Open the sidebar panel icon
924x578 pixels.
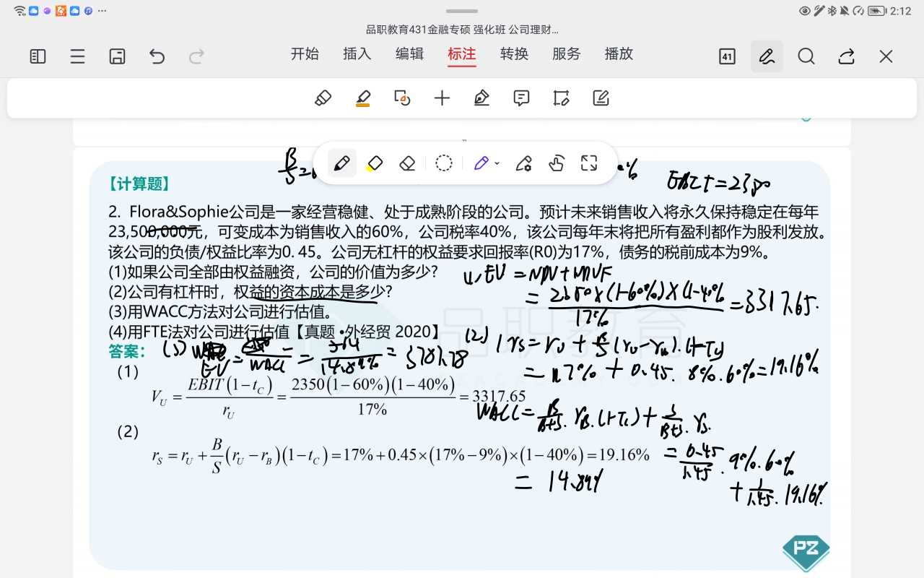click(x=38, y=56)
